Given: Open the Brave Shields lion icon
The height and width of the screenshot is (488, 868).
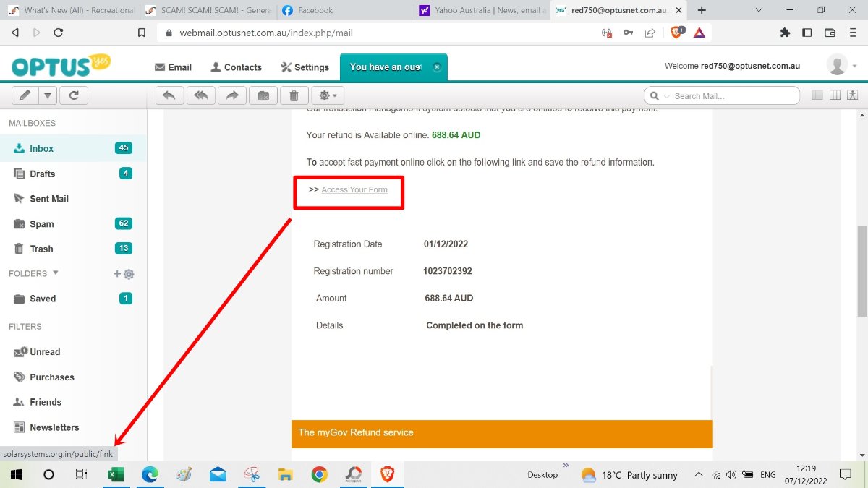Looking at the screenshot, I should pos(677,33).
